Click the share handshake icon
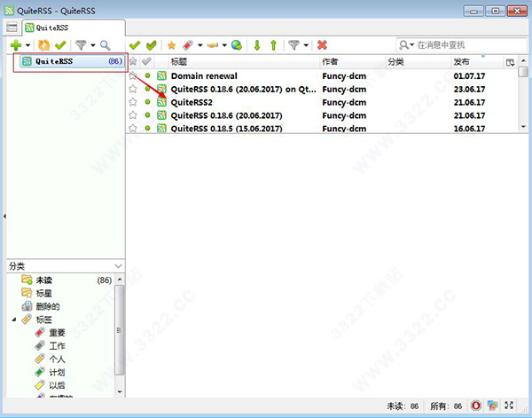The image size is (532, 418). pos(213,45)
